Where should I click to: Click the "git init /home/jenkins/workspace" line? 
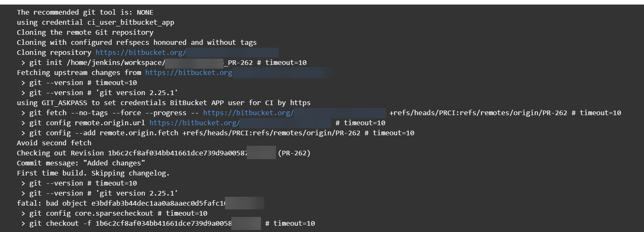coord(164,62)
